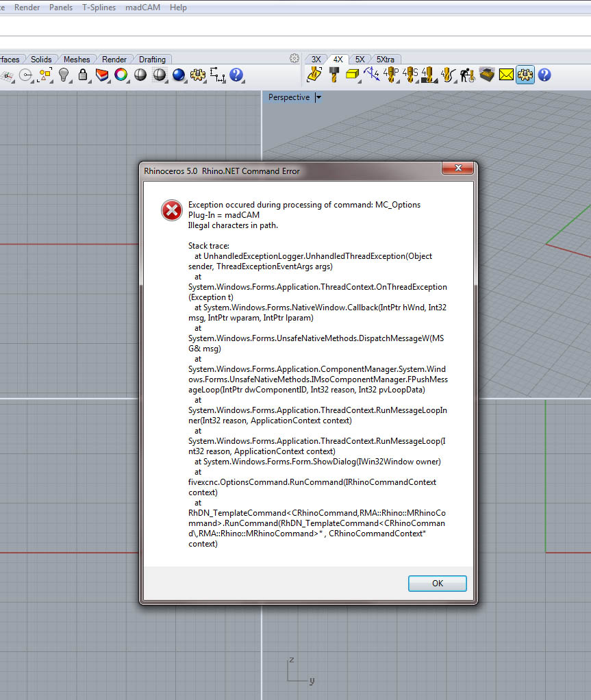Open the Render menu
The width and height of the screenshot is (591, 700).
point(27,8)
